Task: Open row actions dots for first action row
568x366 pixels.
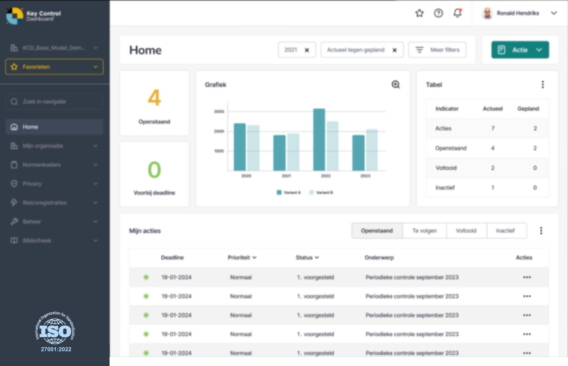Action: click(x=527, y=277)
